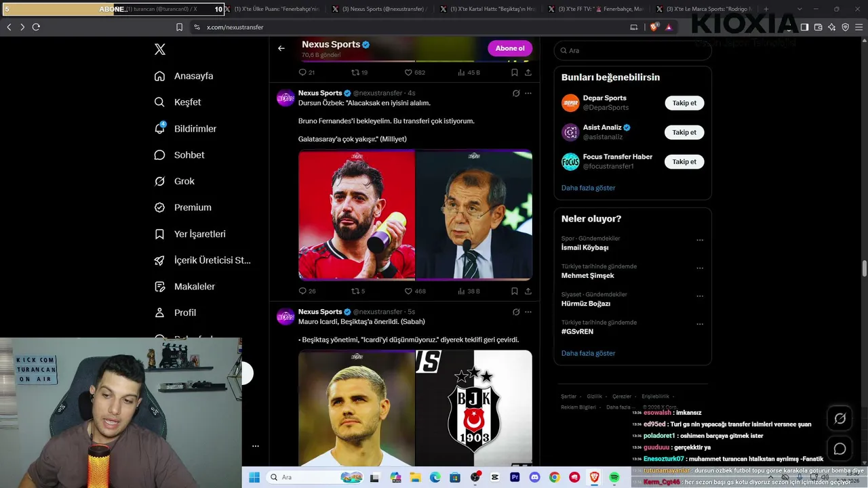868x488 pixels.
Task: Open more options on Mauro Icardi post
Action: click(x=528, y=312)
